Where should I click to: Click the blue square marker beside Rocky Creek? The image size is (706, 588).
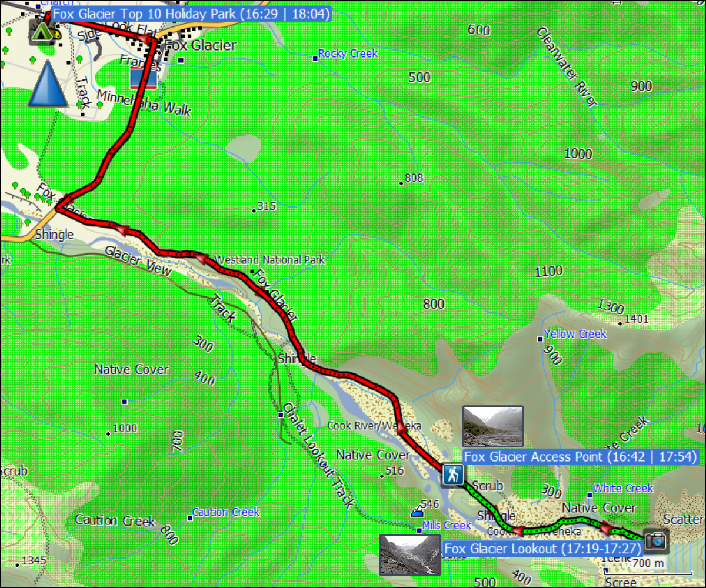(315, 57)
